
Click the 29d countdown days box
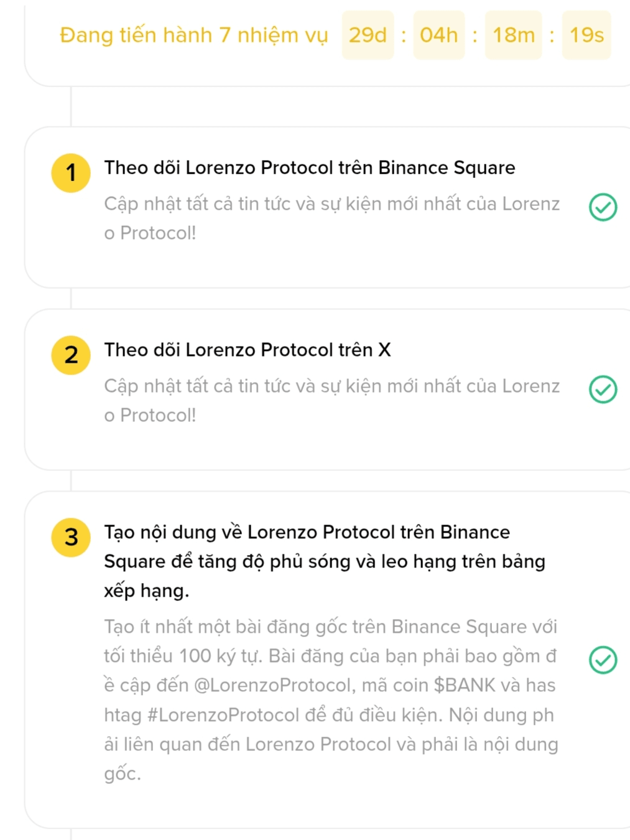pyautogui.click(x=368, y=35)
